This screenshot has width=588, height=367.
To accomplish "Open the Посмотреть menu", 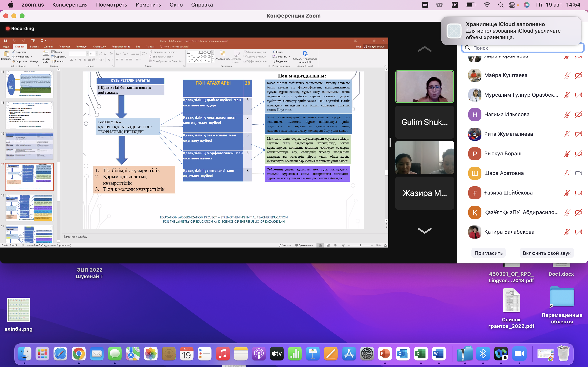I will (111, 5).
